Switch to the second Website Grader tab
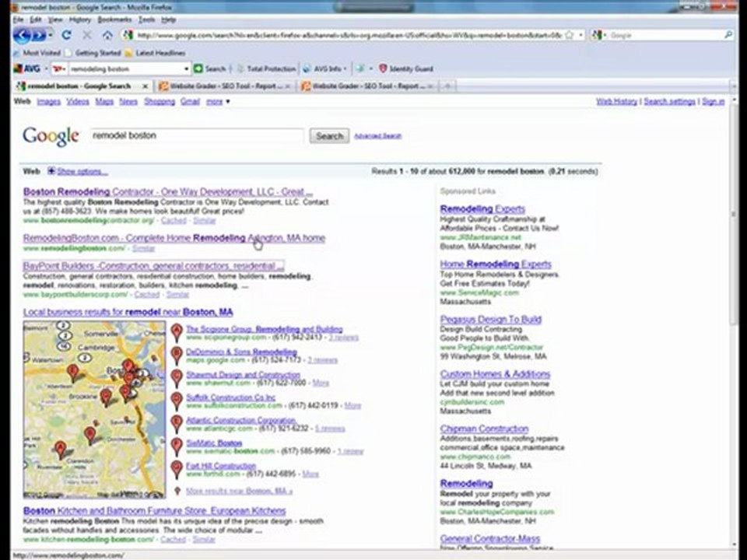This screenshot has width=747, height=560. point(367,86)
